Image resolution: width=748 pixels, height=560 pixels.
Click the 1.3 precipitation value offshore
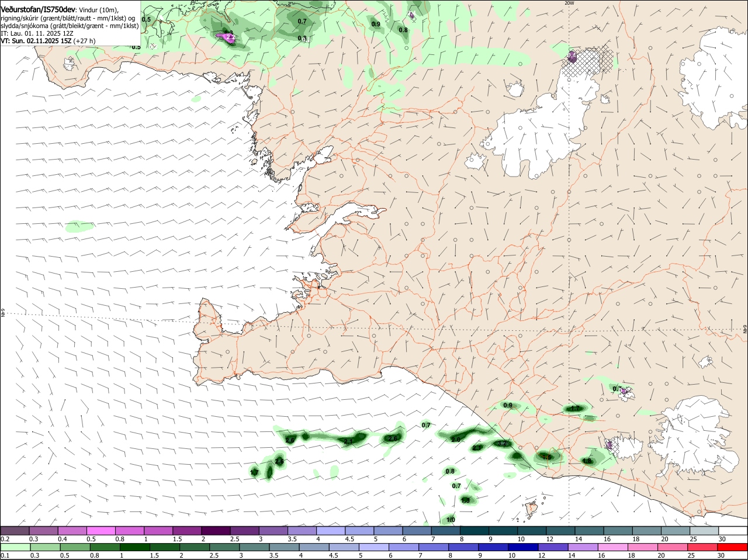point(465,500)
